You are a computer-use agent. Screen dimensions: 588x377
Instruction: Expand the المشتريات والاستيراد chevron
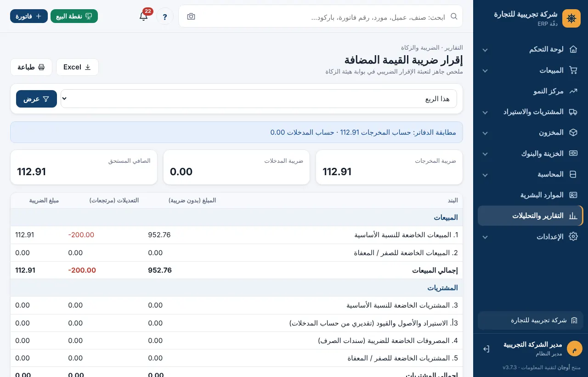485,112
